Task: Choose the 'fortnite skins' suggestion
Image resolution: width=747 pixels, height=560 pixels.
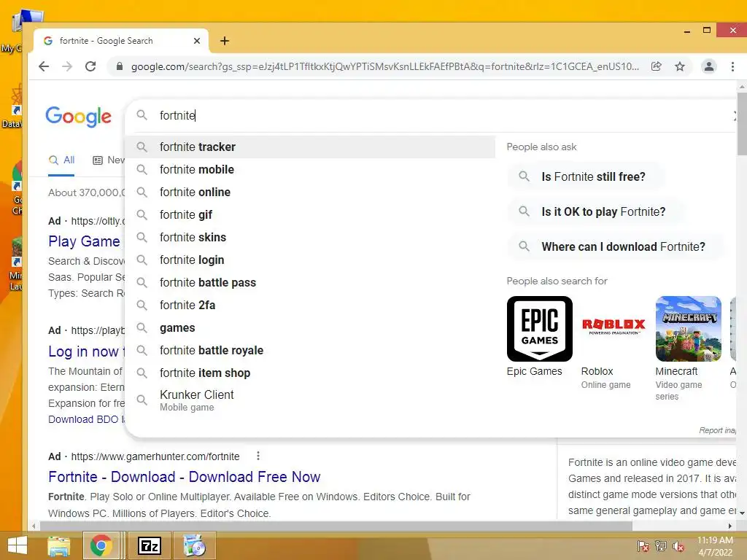Action: pyautogui.click(x=310, y=237)
